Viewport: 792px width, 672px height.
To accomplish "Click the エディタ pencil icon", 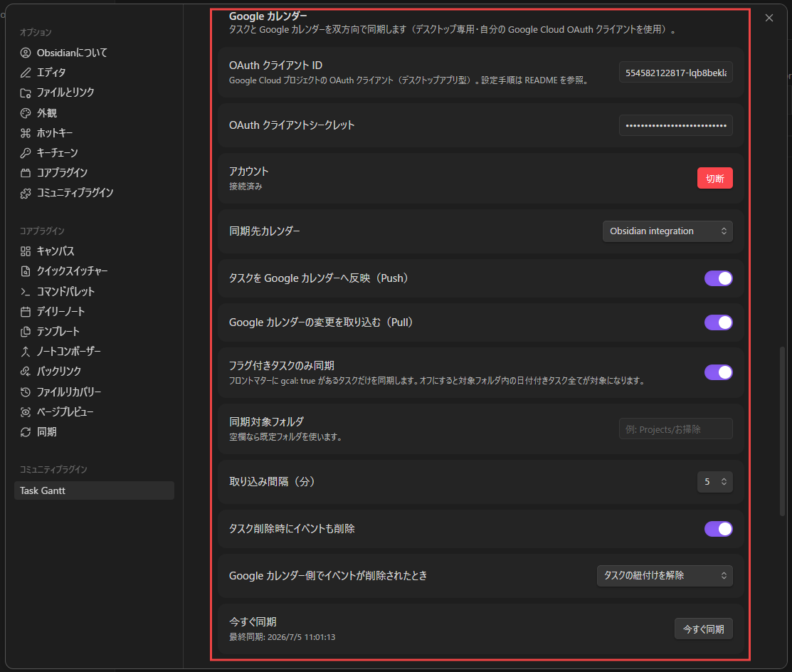I will coord(25,73).
